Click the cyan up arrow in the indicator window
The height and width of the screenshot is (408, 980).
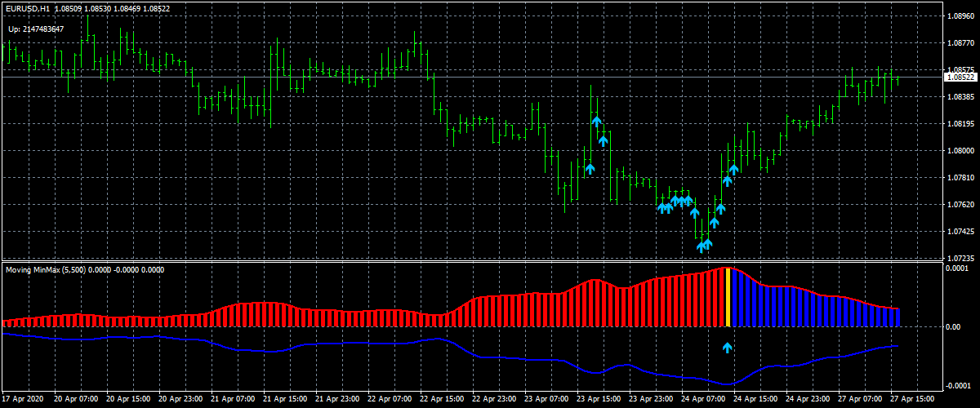click(728, 348)
